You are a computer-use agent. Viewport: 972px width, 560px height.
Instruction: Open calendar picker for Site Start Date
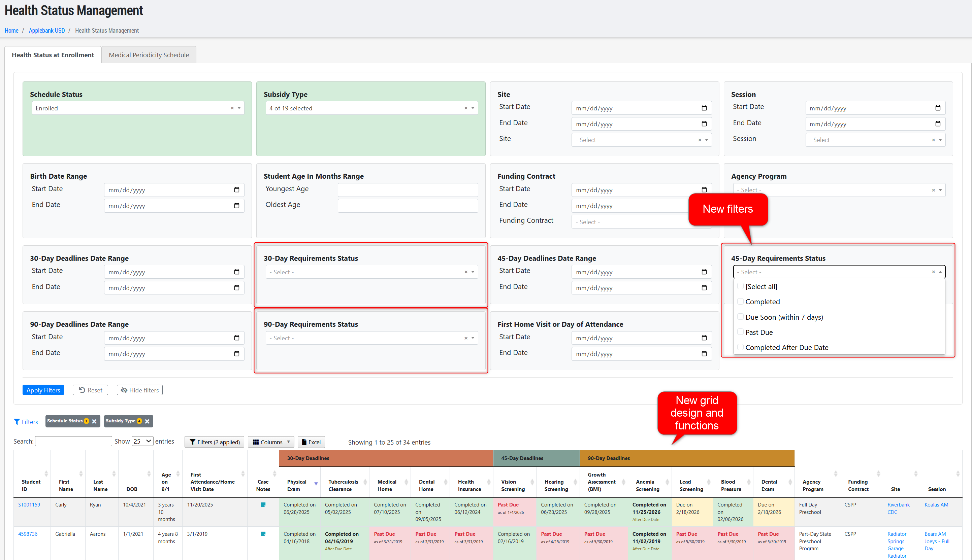(704, 108)
